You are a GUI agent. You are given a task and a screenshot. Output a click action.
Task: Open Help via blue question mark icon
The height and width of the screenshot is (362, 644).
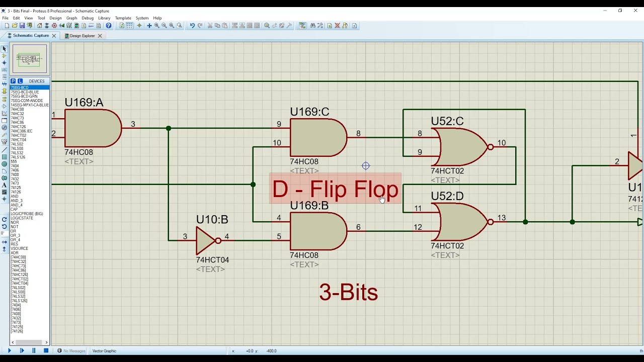click(x=109, y=26)
